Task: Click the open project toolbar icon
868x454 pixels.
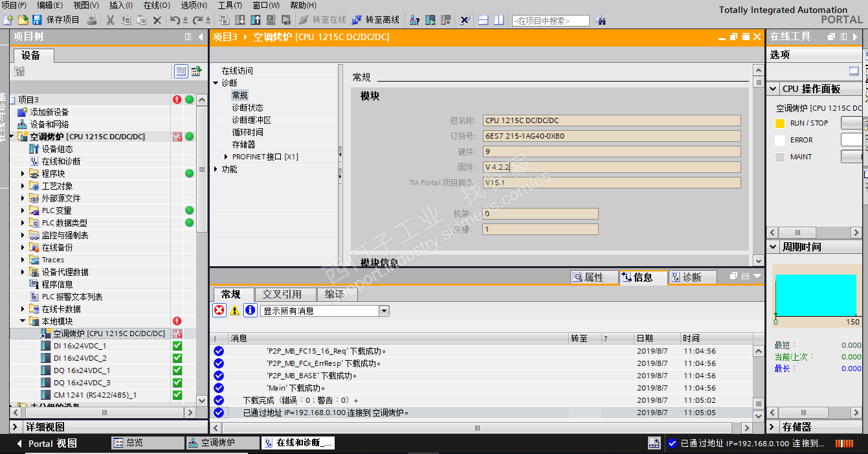Action: click(x=23, y=20)
